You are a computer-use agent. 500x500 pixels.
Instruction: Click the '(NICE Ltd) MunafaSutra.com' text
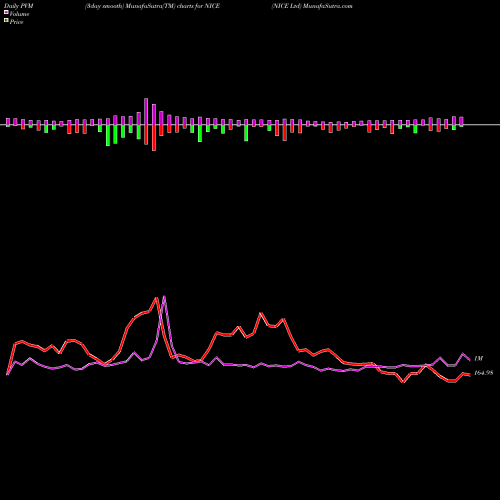(312, 6)
